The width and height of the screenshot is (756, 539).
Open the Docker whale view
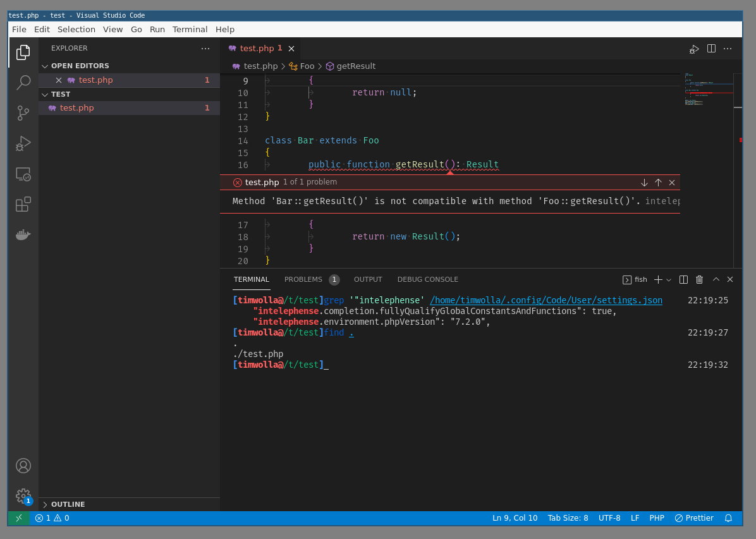pos(23,234)
